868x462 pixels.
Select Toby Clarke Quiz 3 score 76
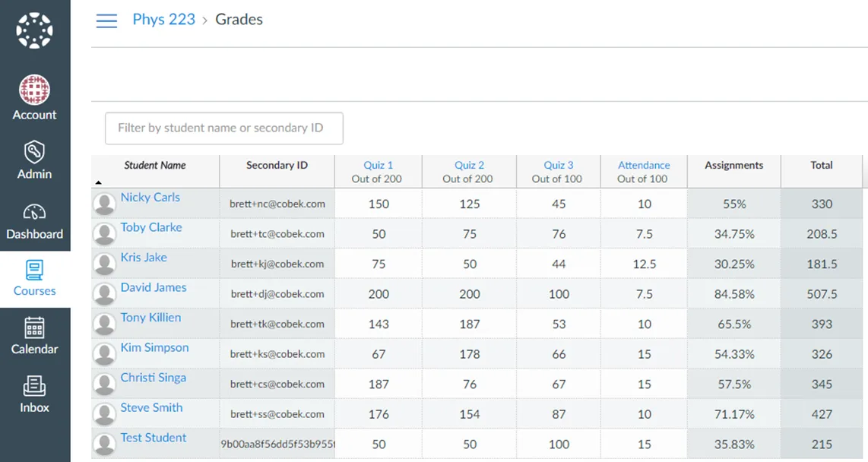point(559,233)
